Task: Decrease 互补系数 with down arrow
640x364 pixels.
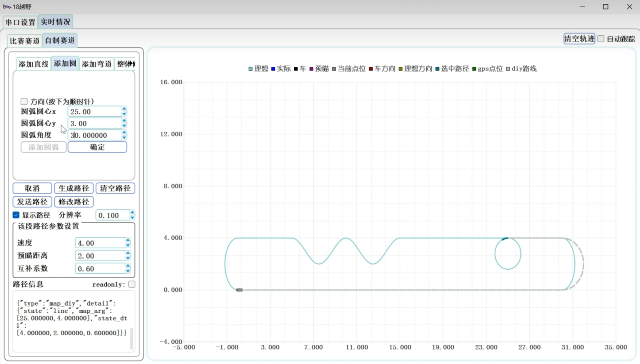Action: [128, 271]
